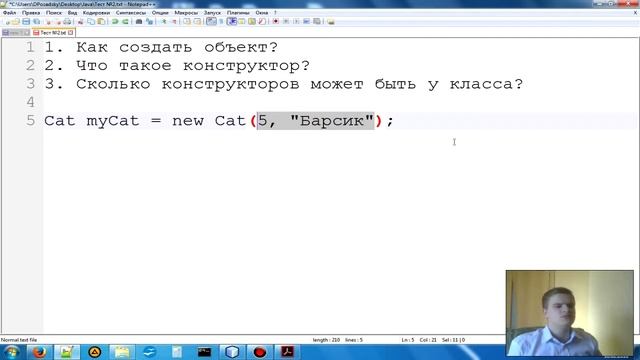Open the Кодировки menu
The height and width of the screenshot is (360, 640).
[96, 13]
